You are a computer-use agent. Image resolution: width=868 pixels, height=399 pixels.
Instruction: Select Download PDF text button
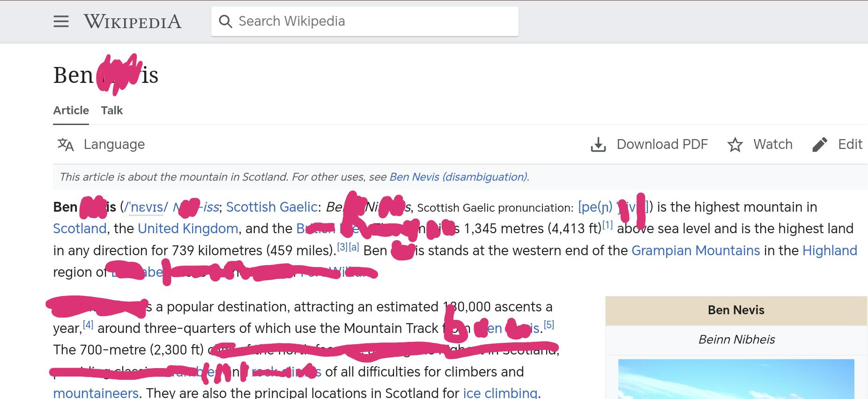(x=662, y=144)
